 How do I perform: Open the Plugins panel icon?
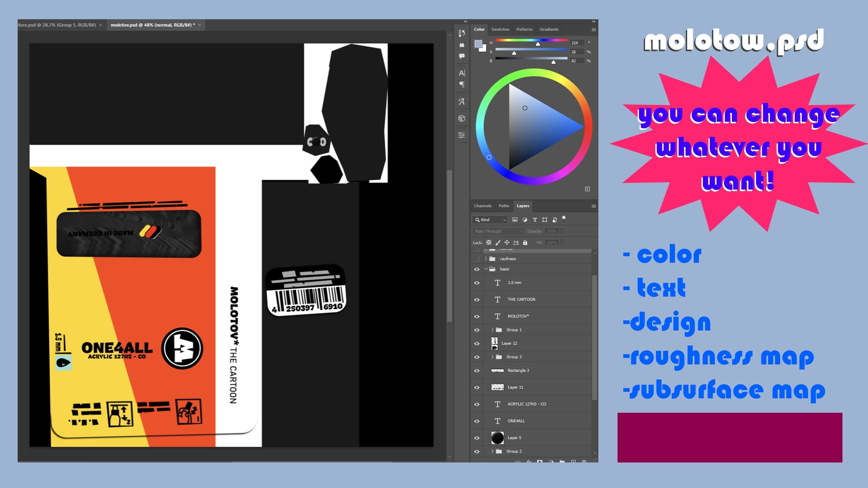[x=462, y=45]
